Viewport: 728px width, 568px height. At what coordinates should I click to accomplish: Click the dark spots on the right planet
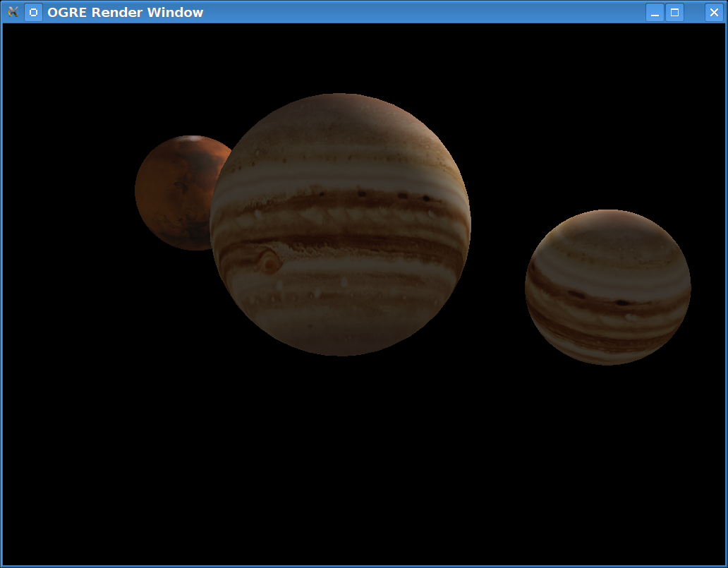click(x=621, y=302)
